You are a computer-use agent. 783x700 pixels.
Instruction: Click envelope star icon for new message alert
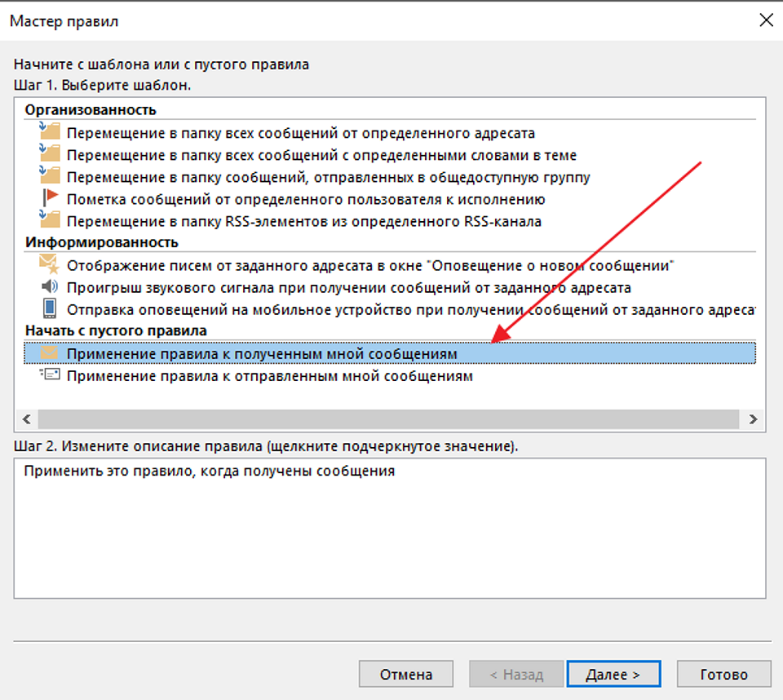(x=50, y=264)
